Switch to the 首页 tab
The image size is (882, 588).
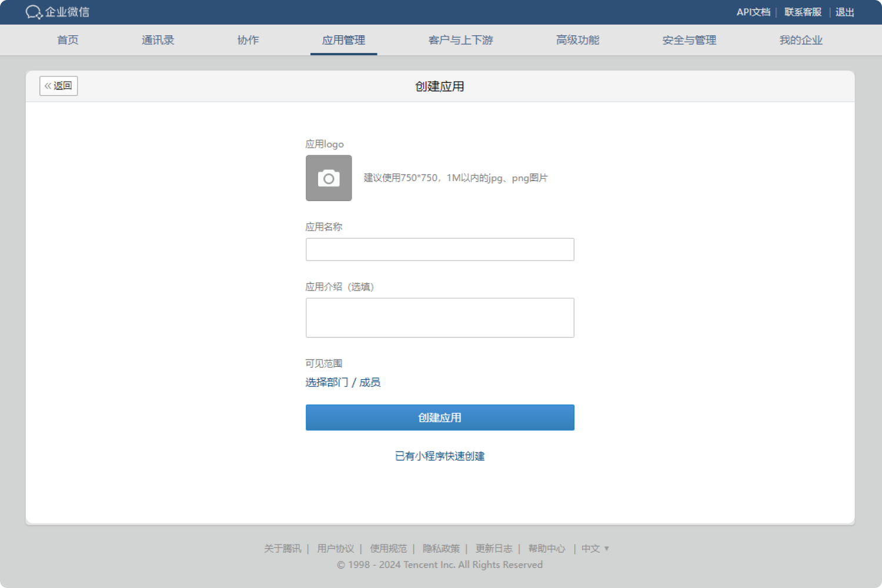[x=68, y=40]
